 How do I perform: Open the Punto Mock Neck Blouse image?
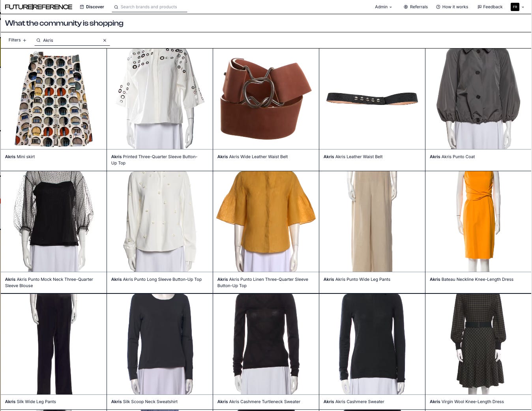pyautogui.click(x=54, y=221)
